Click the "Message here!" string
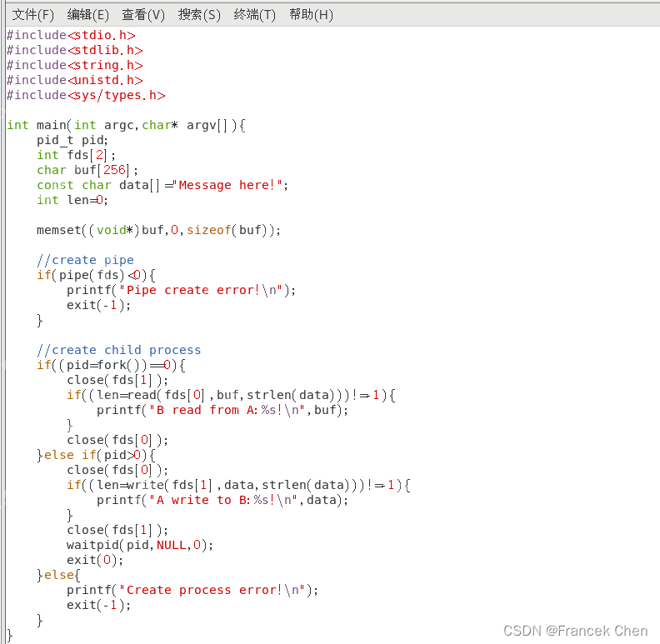Screen dimensions: 660x644 click(x=227, y=186)
